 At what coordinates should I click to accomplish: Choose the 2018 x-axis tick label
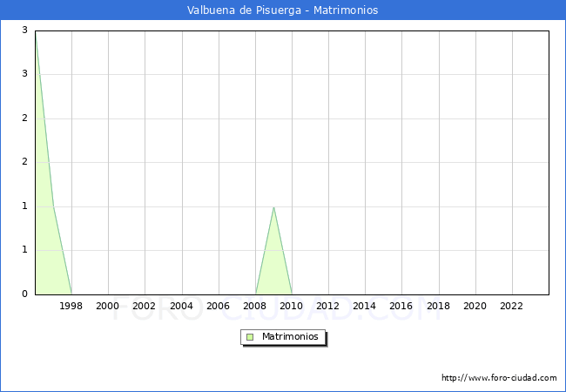tap(439, 306)
